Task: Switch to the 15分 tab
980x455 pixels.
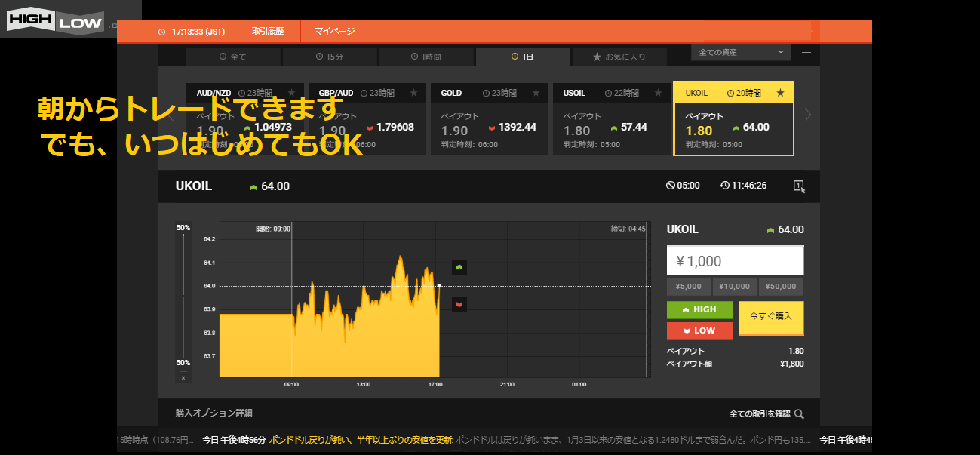Action: pos(330,57)
